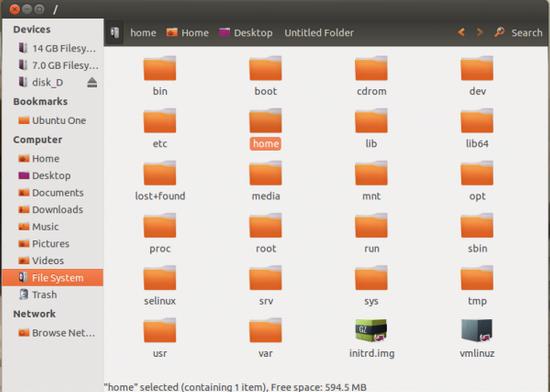Select the sys folder icon
The image size is (550, 392).
[371, 278]
